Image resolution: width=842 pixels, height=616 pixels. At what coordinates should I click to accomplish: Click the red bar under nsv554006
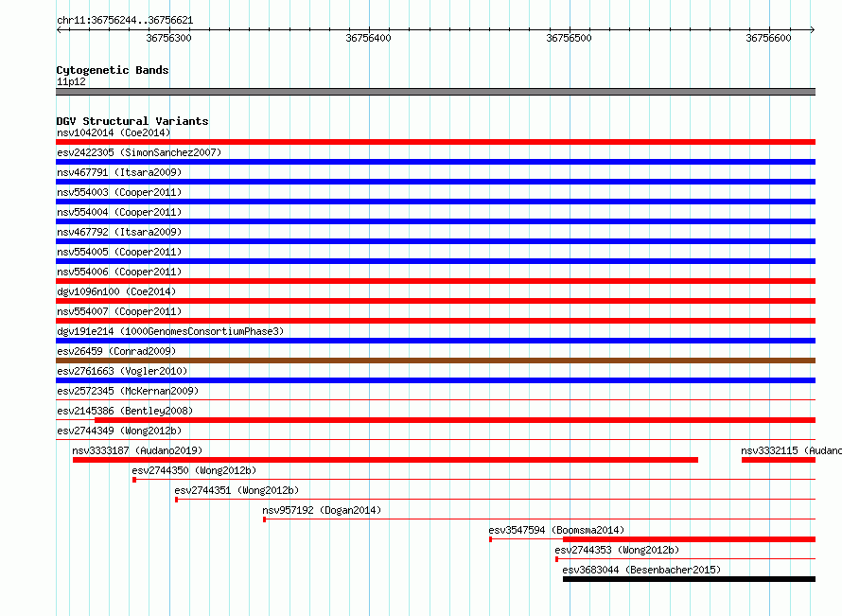(x=435, y=281)
